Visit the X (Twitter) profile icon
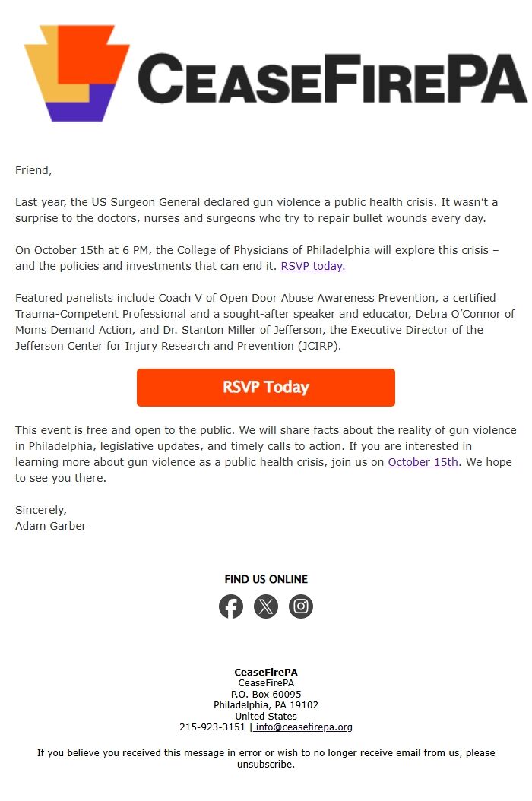Screen dimensions: 532x801 click(x=266, y=606)
